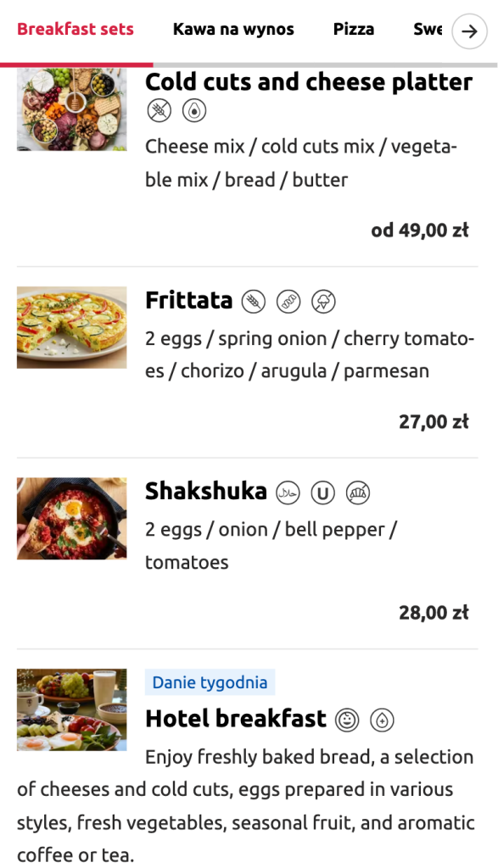The width and height of the screenshot is (498, 868).
Task: Click the wheat allergen icon beside Frittata
Action: 251,301
